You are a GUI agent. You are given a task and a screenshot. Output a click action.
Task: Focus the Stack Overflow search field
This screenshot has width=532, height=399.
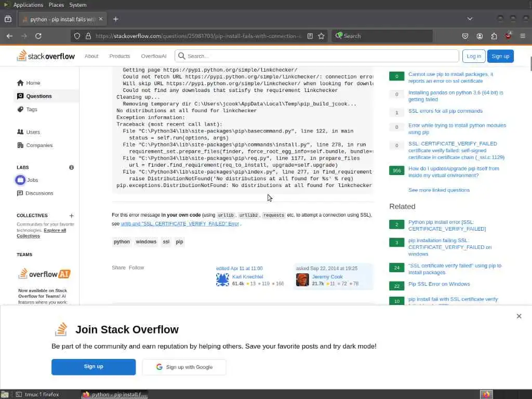pyautogui.click(x=316, y=56)
